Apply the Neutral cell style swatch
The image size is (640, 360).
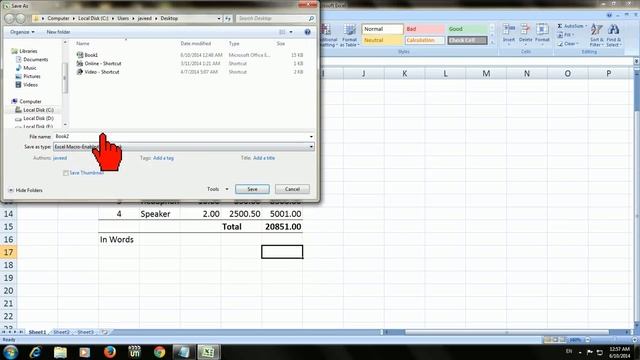click(382, 40)
